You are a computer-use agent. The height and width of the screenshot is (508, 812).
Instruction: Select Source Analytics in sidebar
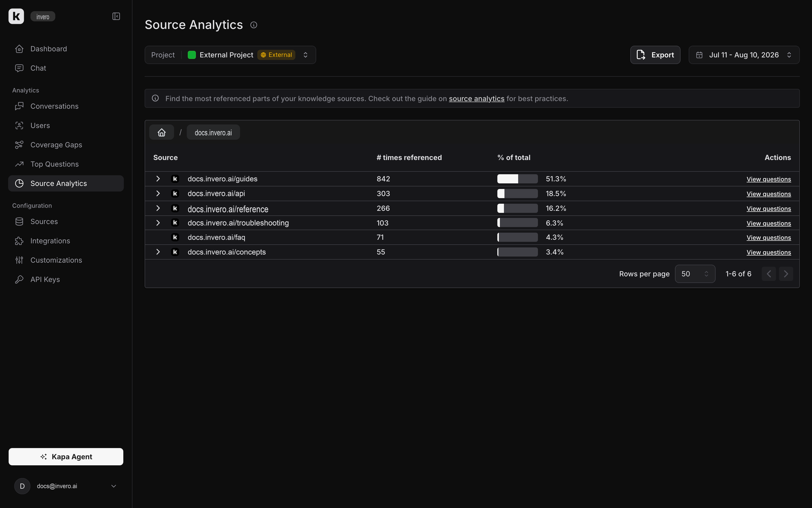66,183
